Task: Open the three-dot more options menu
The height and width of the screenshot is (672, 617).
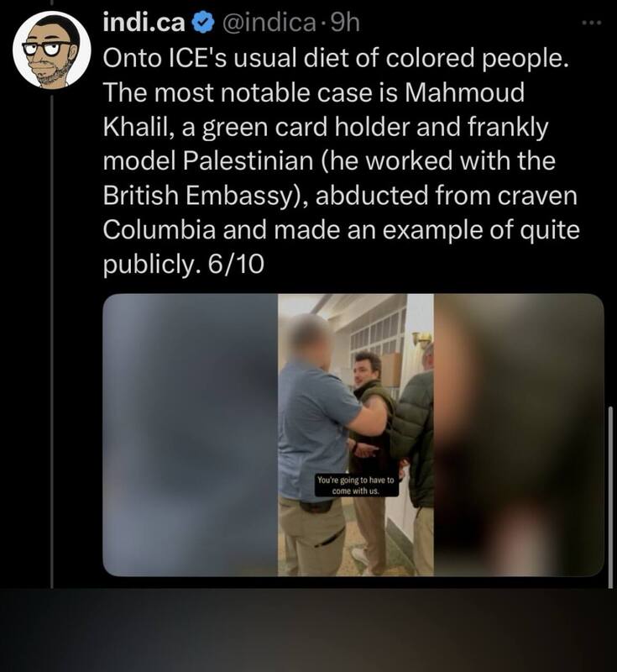Action: click(x=592, y=23)
